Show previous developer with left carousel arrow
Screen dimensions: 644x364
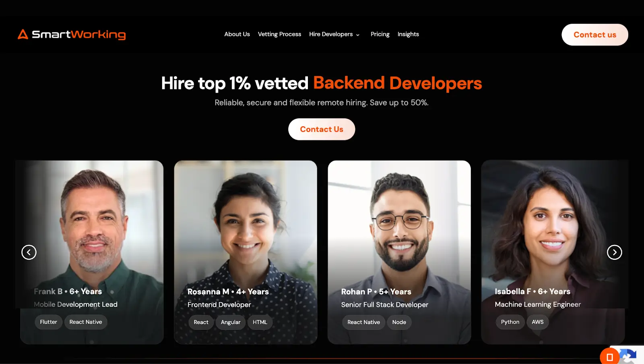pos(29,252)
